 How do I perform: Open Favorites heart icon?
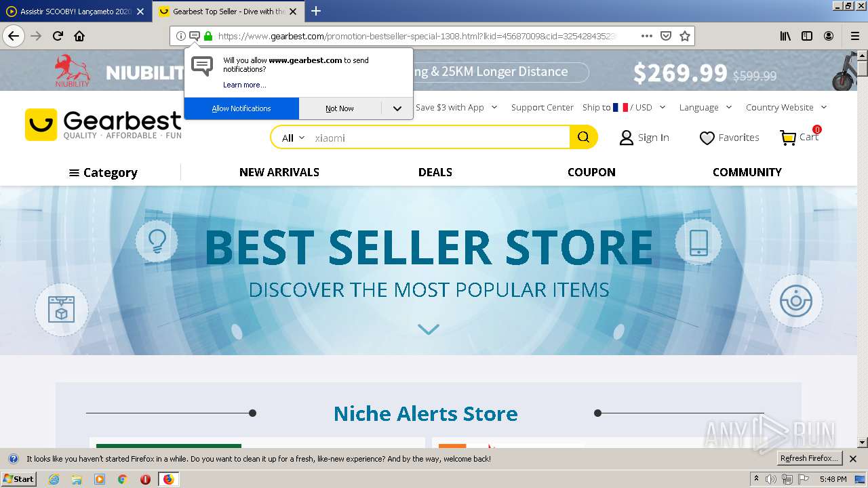point(707,138)
